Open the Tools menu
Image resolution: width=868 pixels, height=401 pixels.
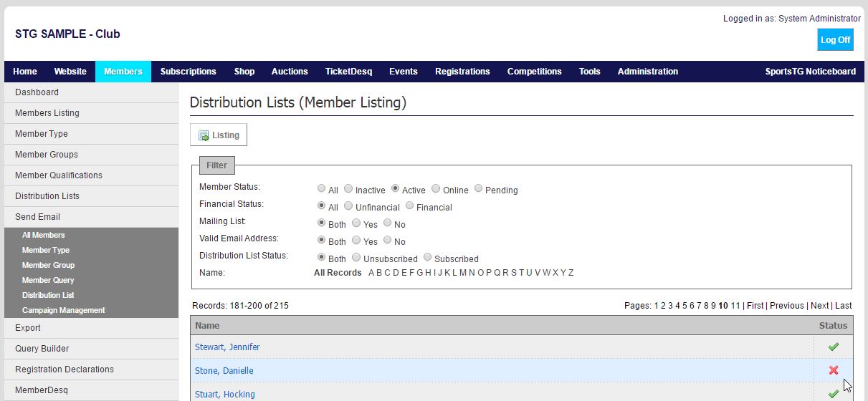(x=590, y=72)
